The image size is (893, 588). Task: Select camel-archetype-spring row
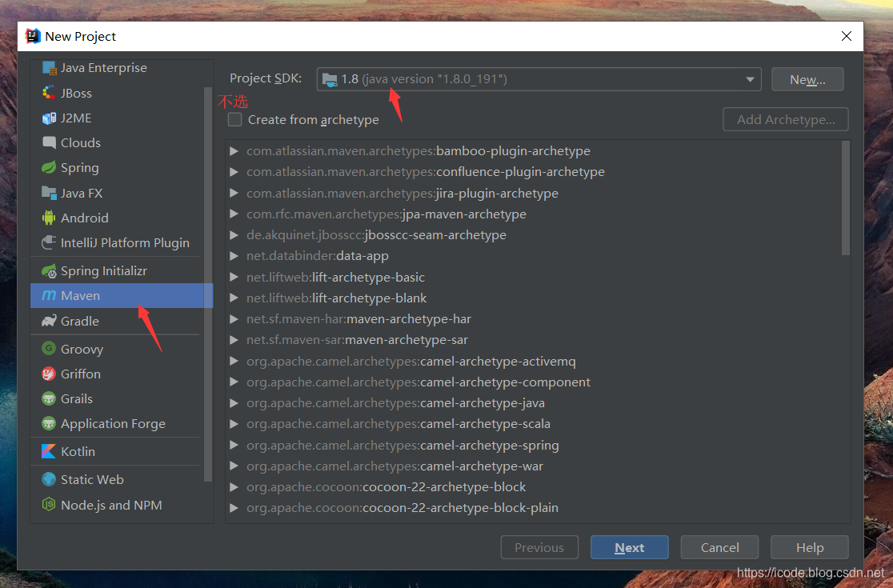538,446
